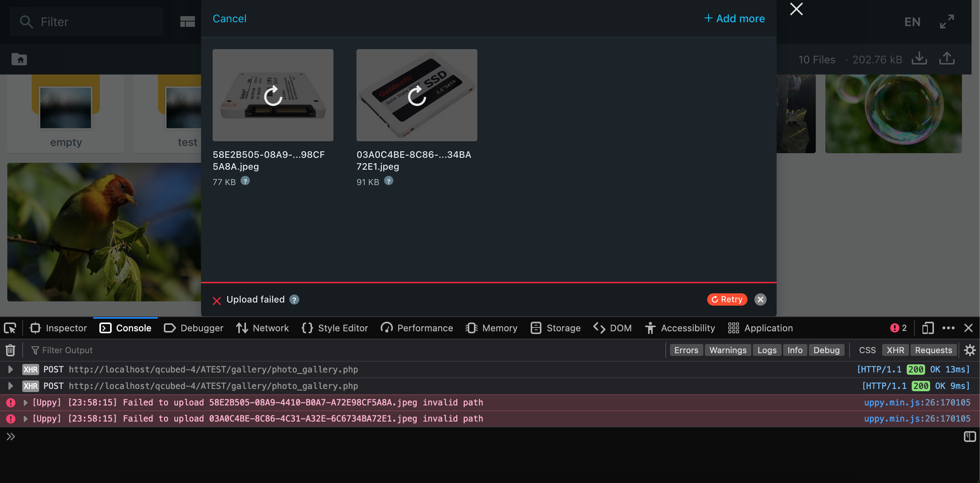The width and height of the screenshot is (980, 483).
Task: Open the soap bubble photo thumbnail
Action: (x=893, y=114)
